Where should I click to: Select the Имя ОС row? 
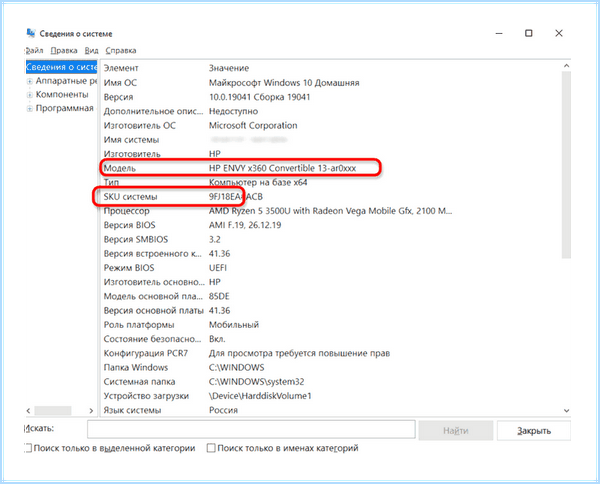click(331, 83)
